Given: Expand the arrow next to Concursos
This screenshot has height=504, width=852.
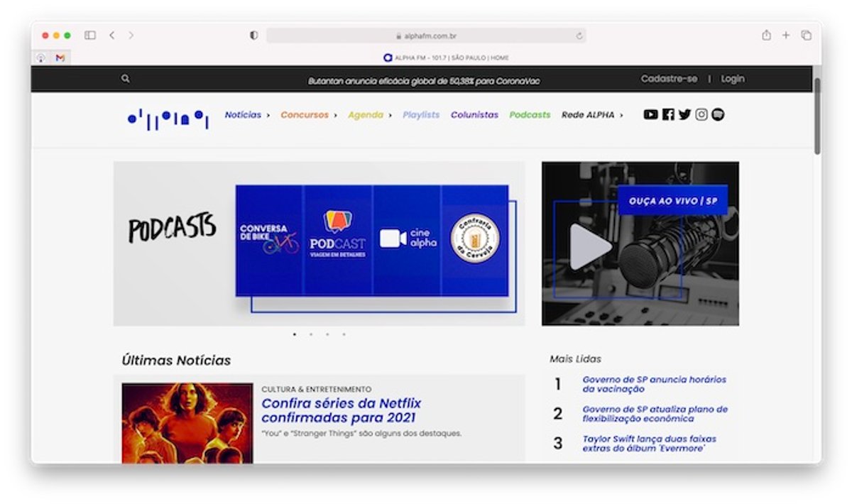Looking at the screenshot, I should click(335, 115).
